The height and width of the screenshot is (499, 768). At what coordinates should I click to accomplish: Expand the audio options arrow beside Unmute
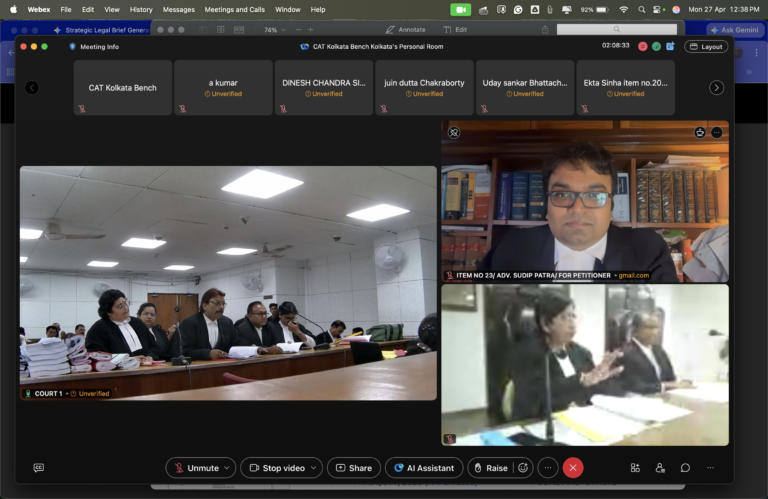[x=227, y=468]
